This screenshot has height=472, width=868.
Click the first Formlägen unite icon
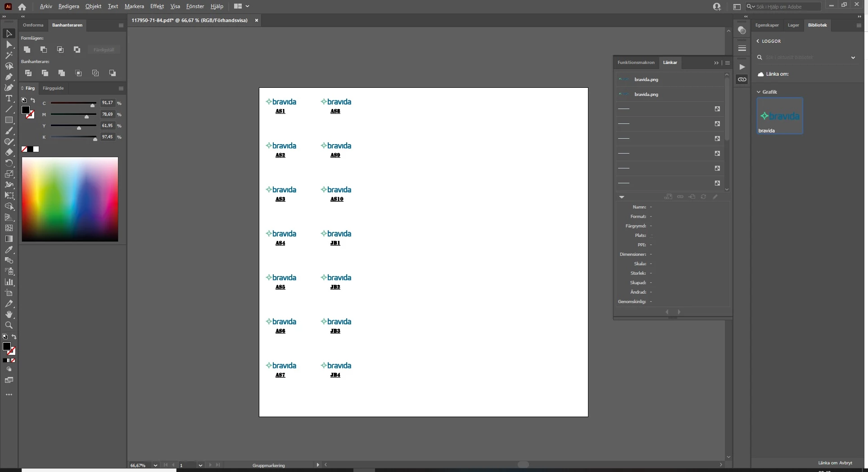pyautogui.click(x=27, y=50)
